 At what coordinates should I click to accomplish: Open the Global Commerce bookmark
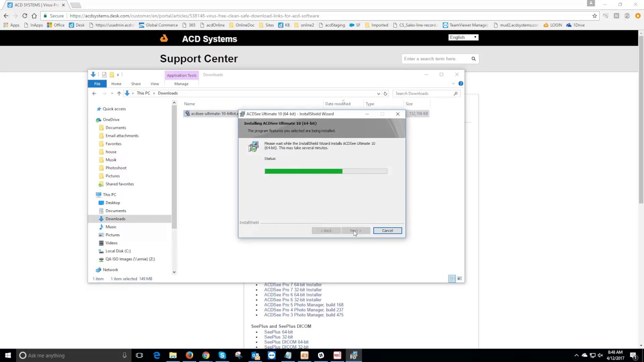click(158, 25)
